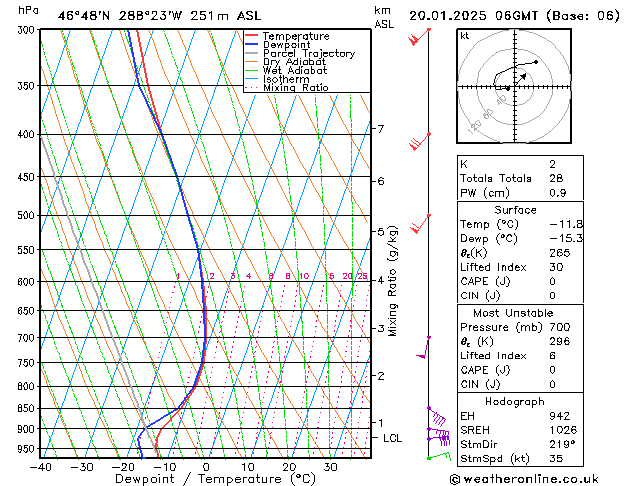Click the 'PW (cm)' row value 0.9
Viewport: 629px width, 486px height.
(x=558, y=193)
